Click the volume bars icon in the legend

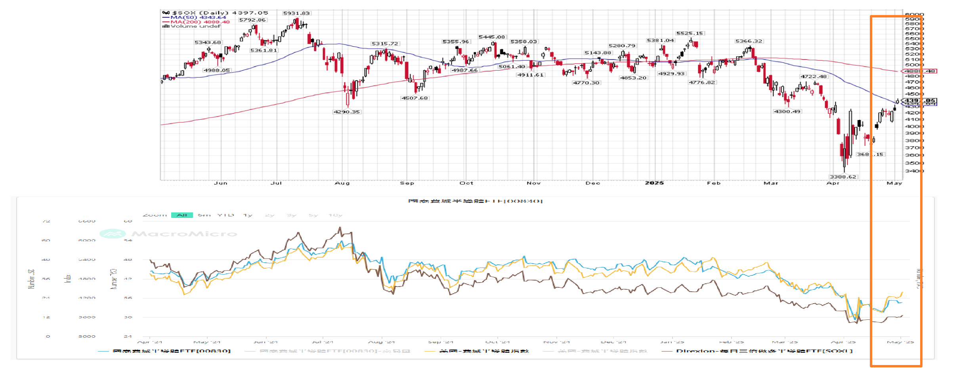pos(166,27)
